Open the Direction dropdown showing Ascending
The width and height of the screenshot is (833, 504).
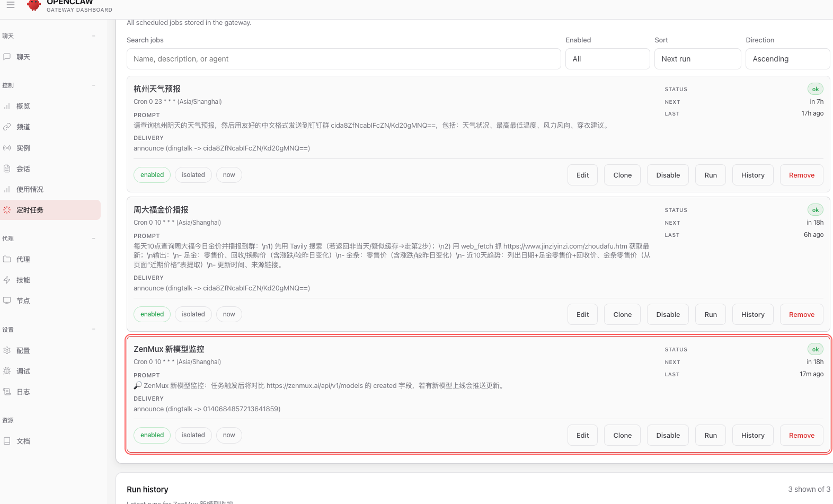[788, 59]
